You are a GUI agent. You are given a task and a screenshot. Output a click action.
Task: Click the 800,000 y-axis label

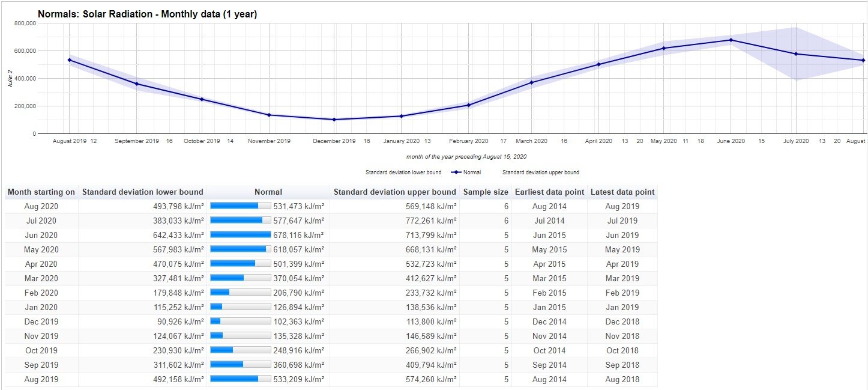pyautogui.click(x=25, y=23)
